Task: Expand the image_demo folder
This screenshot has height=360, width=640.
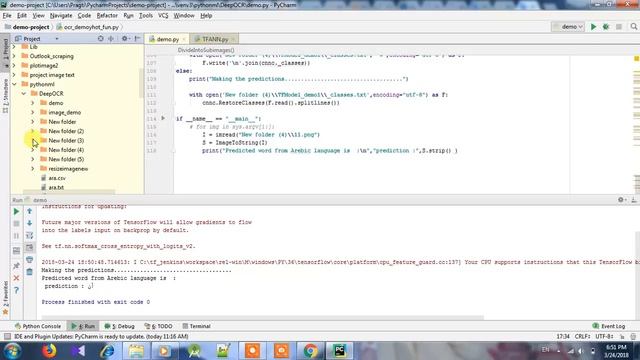Action: pos(33,112)
